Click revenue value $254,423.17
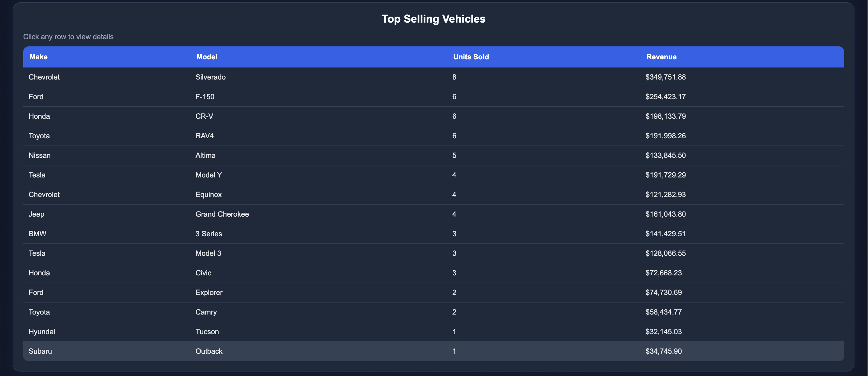 click(666, 97)
